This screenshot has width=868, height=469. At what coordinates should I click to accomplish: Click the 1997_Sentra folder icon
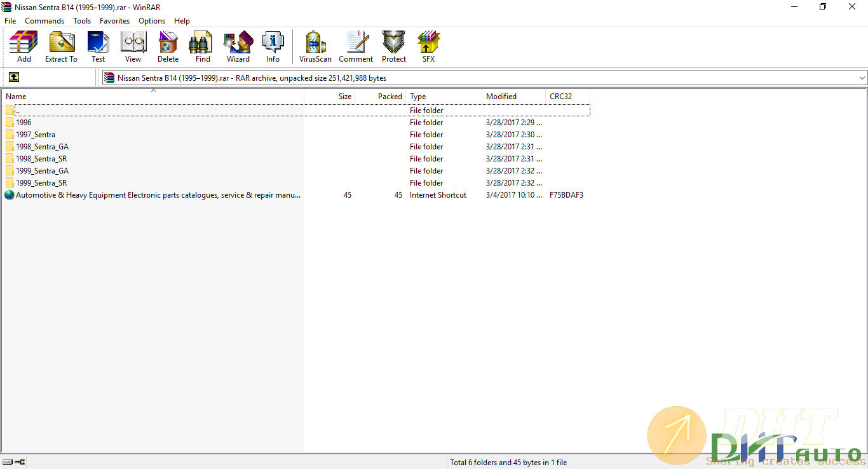10,135
